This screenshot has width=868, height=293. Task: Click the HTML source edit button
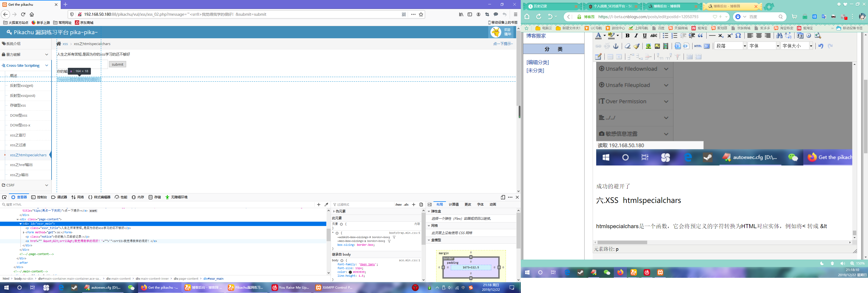pyautogui.click(x=698, y=46)
